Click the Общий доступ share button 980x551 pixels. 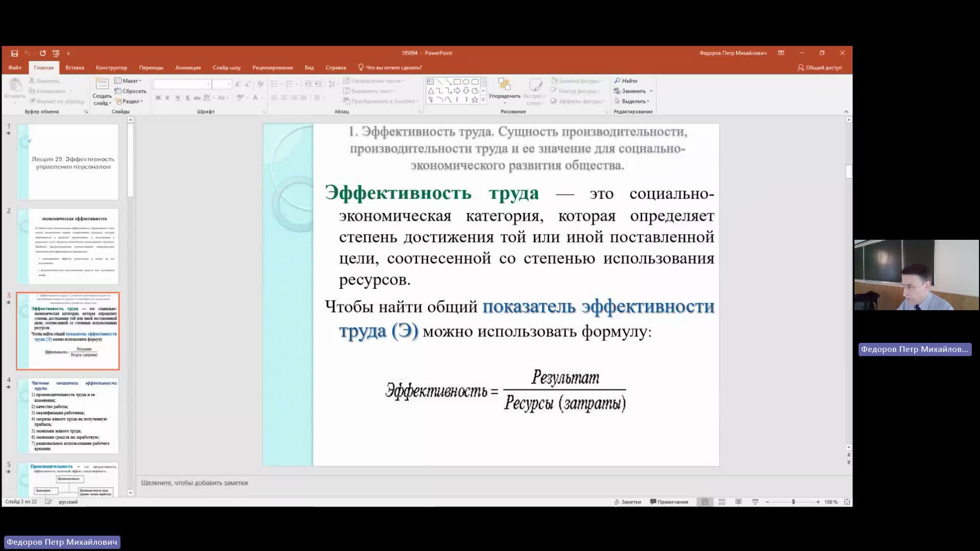tap(820, 67)
